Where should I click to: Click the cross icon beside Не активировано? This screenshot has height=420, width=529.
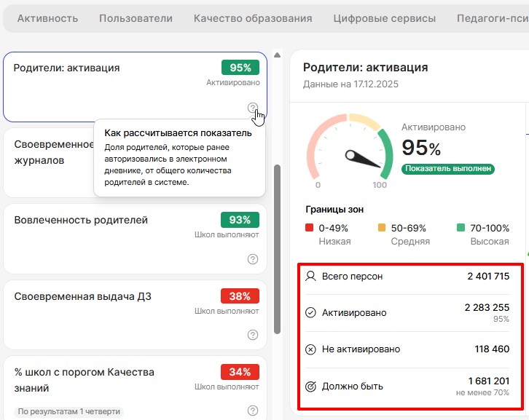[x=310, y=349]
